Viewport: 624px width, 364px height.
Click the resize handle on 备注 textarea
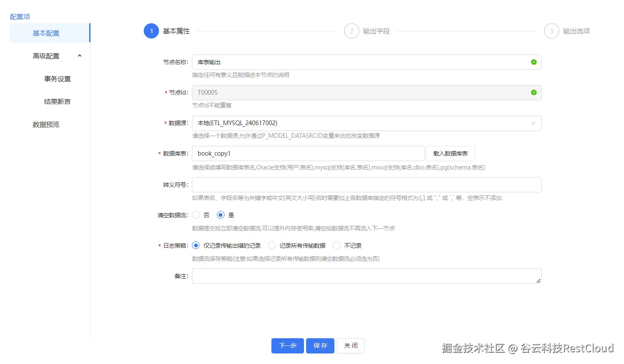pyautogui.click(x=539, y=281)
